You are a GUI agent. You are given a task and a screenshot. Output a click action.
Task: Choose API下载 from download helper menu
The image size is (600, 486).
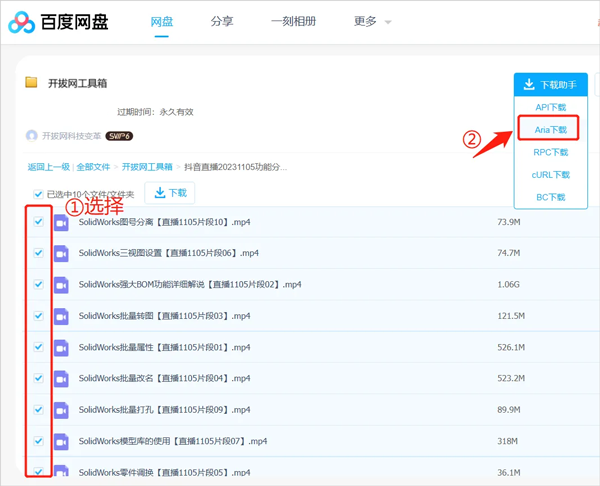point(551,107)
